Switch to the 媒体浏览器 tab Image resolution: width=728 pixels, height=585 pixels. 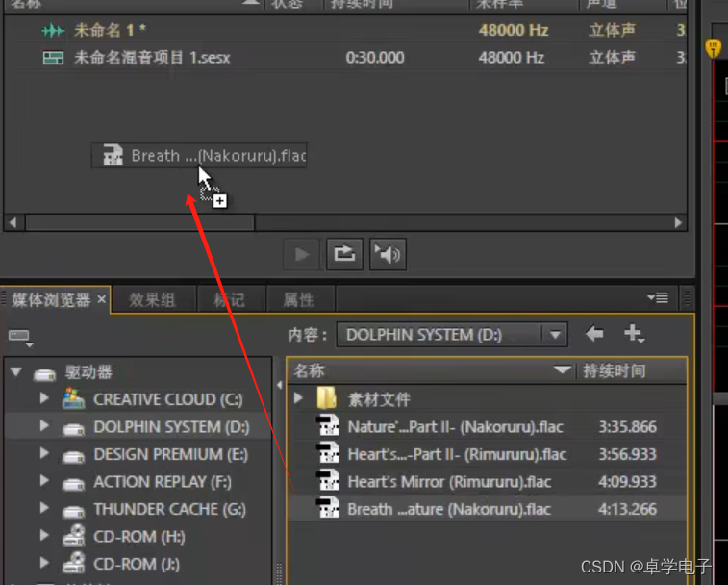(51, 299)
